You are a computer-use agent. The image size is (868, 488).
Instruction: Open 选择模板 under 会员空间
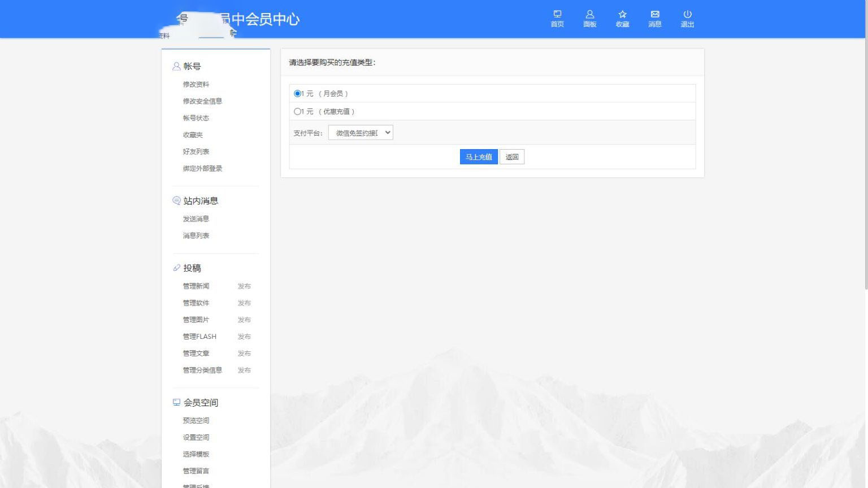pos(196,454)
